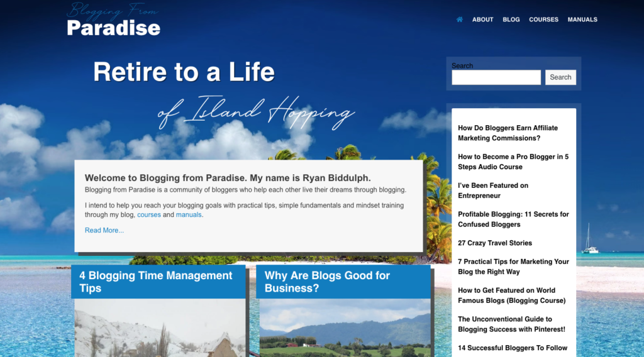Open '7 Practical Tips for Marketing Your Blog'
Screen dimensions: 644x357
coord(513,266)
